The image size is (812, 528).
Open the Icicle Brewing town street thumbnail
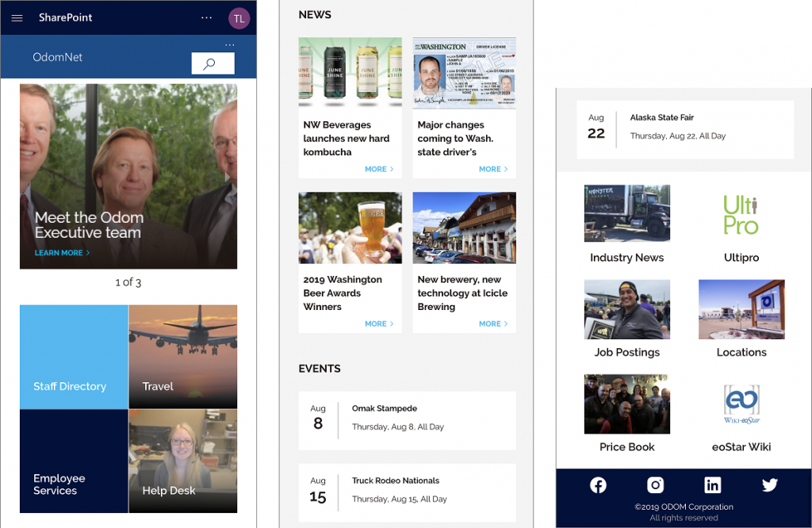465,228
